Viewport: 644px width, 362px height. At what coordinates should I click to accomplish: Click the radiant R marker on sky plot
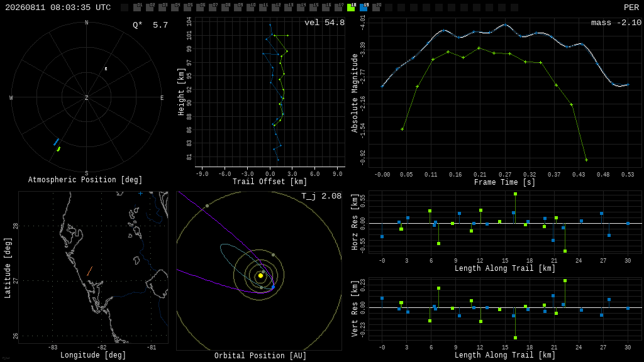click(106, 69)
